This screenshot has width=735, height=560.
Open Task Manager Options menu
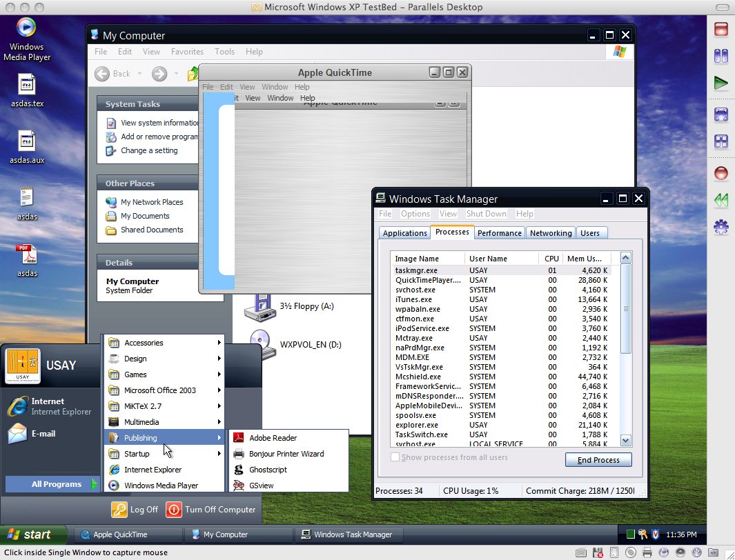(415, 214)
